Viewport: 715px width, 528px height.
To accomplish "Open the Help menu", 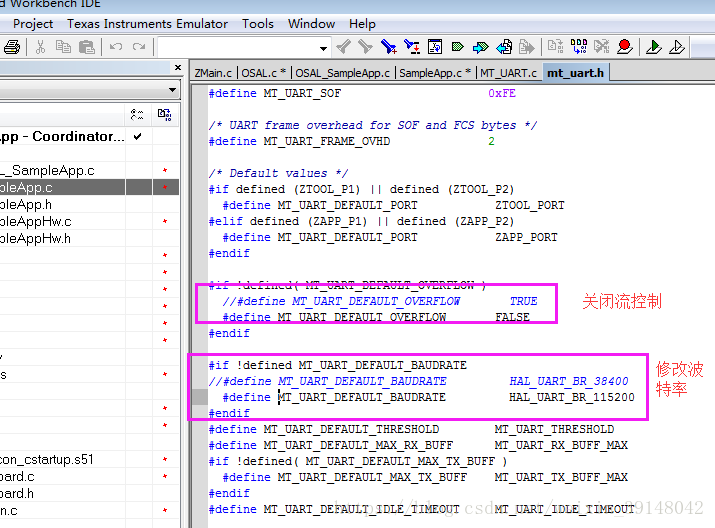I will (363, 24).
